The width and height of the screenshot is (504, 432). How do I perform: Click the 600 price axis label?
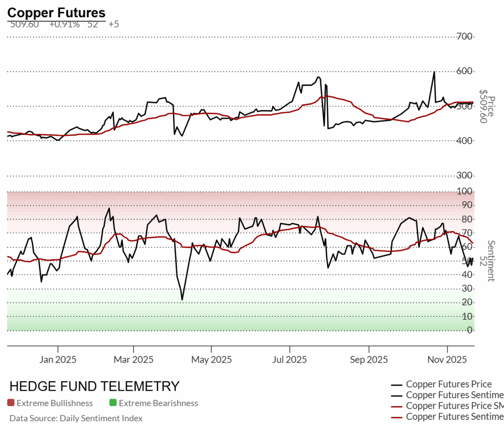(x=465, y=71)
